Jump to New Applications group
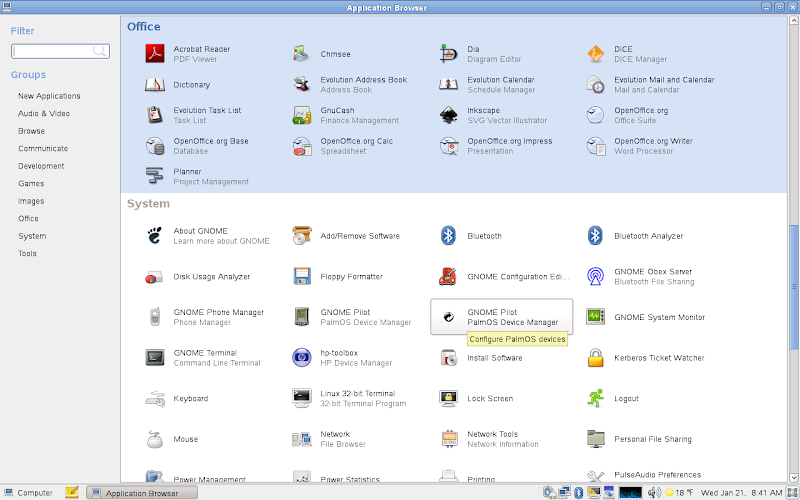 point(49,96)
